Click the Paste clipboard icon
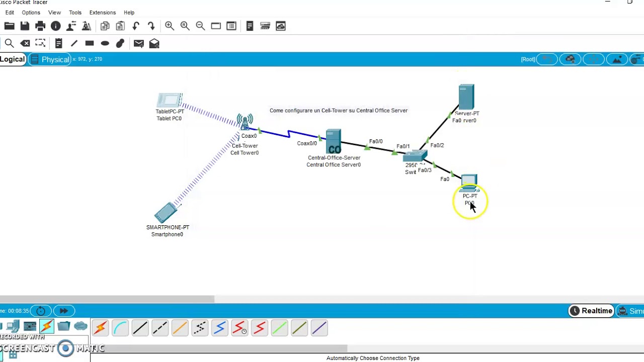The width and height of the screenshot is (644, 362). [x=120, y=26]
